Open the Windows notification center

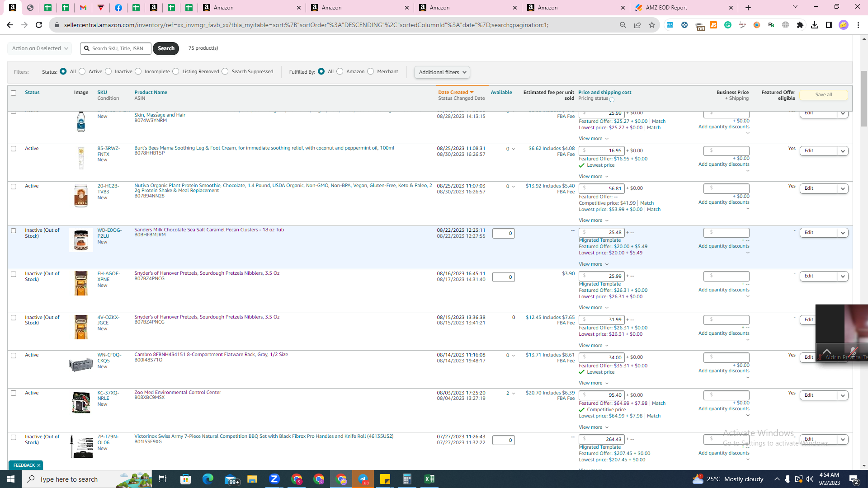854,479
